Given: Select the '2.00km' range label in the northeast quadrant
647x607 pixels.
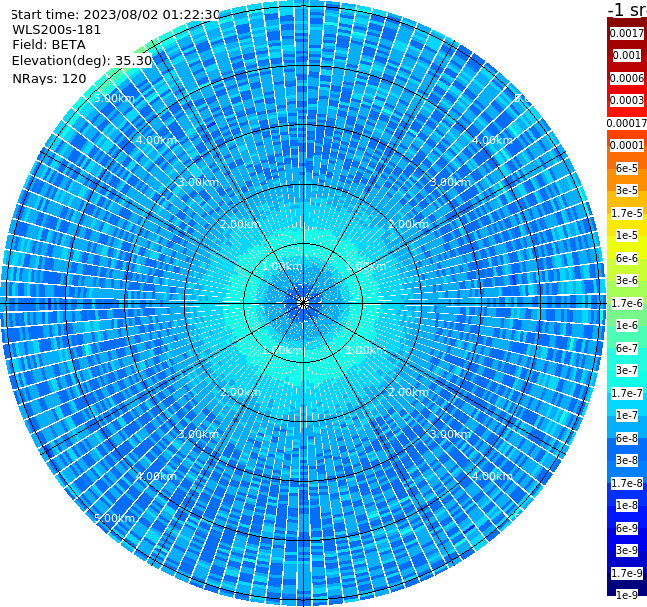Looking at the screenshot, I should pos(408,224).
